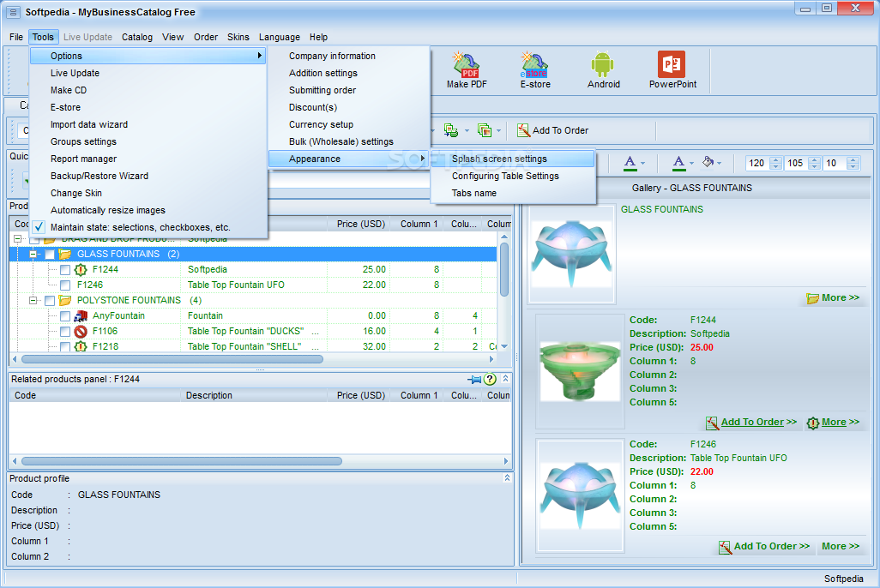Click the Price (USD) column header in product table
Image resolution: width=880 pixels, height=588 pixels.
361,224
